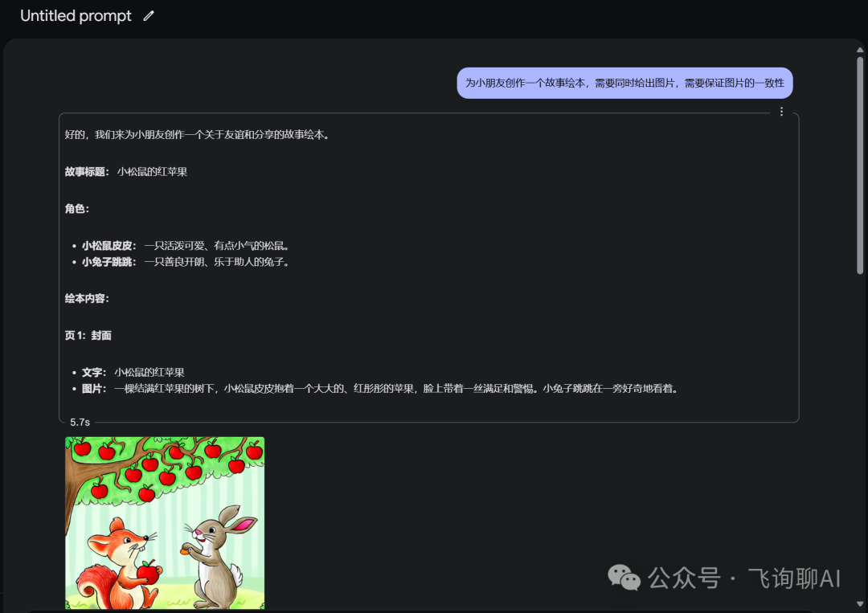The width and height of the screenshot is (868, 613).
Task: Click the "小兔子跳跳" bullet item
Action: click(186, 262)
